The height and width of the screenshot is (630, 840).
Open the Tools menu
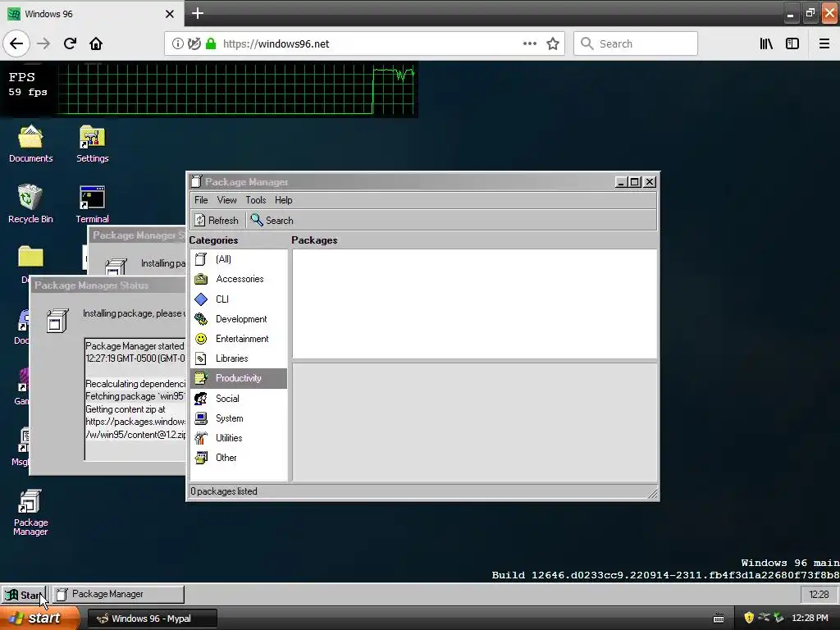pos(256,200)
